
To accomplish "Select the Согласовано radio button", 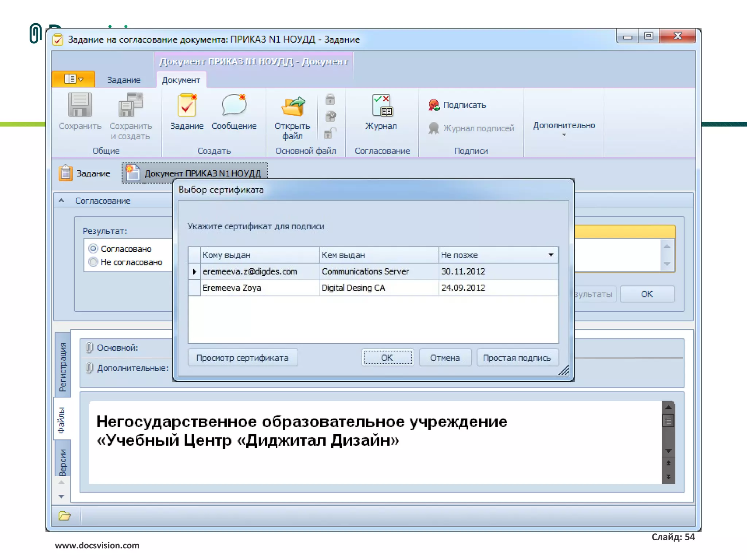I will 93,249.
